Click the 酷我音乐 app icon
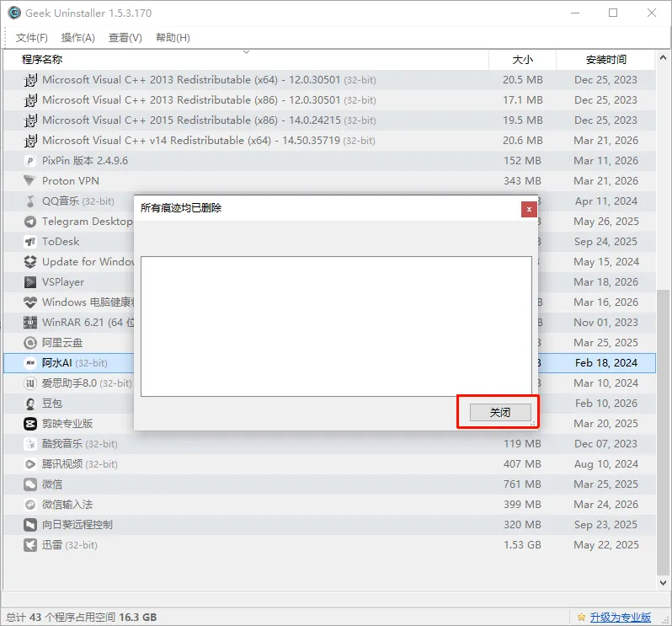The width and height of the screenshot is (672, 626). pos(30,444)
